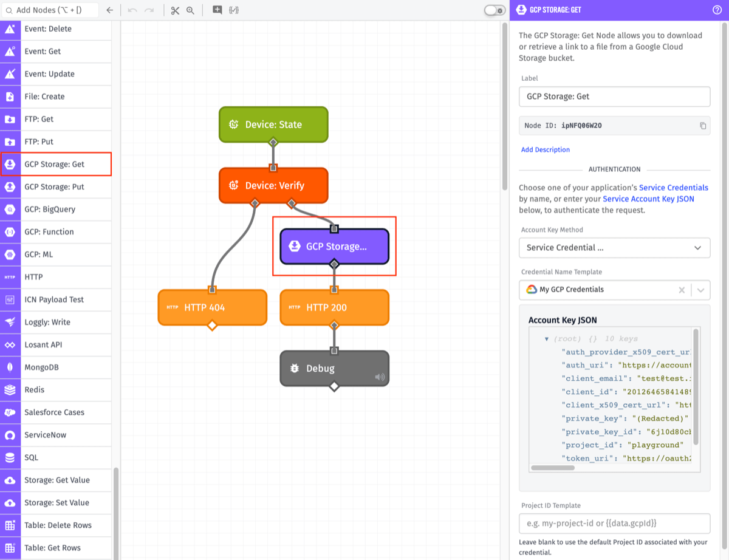Screen dimensions: 729x560
Task: Select the GCP Storage canvas node
Action: pyautogui.click(x=334, y=246)
